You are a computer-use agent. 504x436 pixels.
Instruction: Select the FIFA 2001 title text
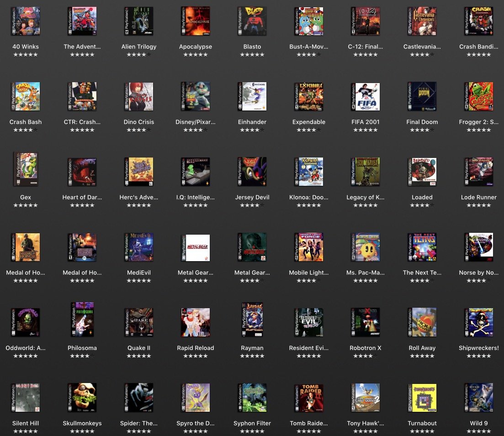coord(365,121)
